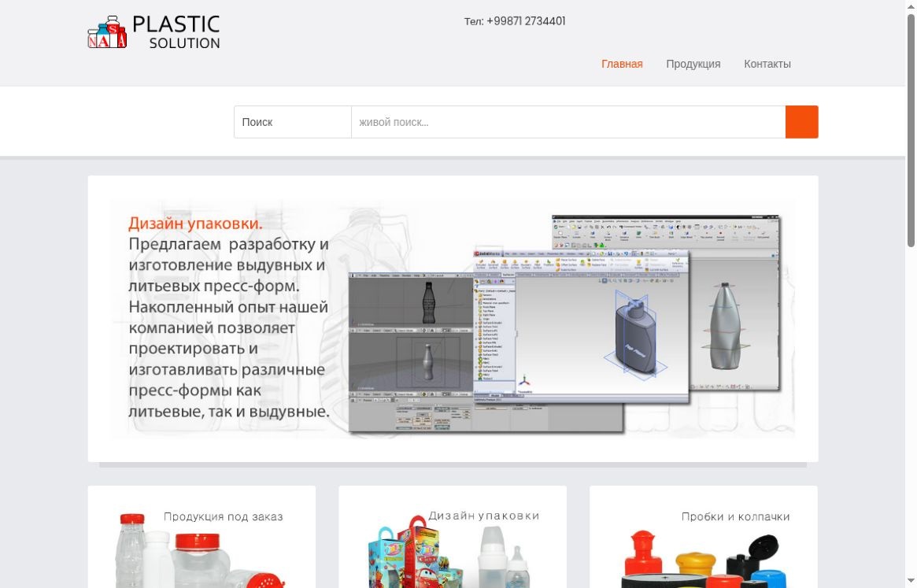Open the Продукция под заказ card
917x588 pixels.
pos(202,537)
